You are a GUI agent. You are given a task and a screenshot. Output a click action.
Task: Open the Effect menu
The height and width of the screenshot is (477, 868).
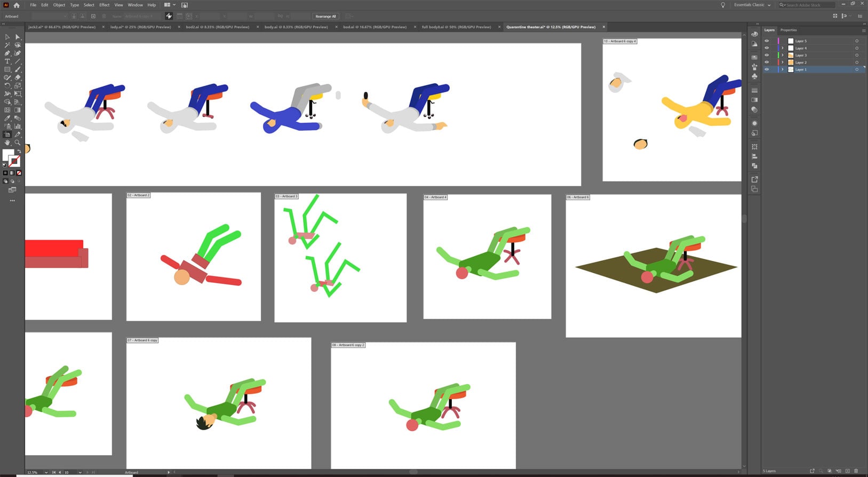click(x=104, y=5)
